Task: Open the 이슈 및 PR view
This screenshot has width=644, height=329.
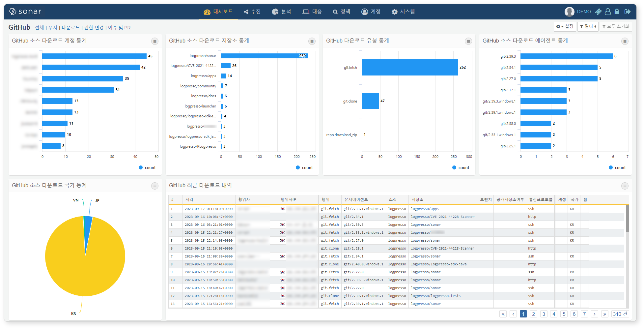Action: 119,28
